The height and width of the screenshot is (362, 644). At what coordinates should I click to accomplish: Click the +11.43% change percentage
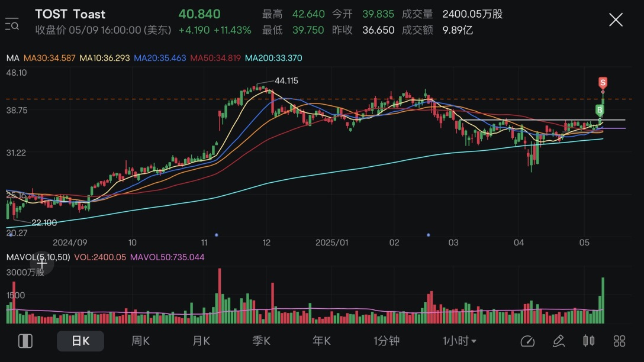point(233,30)
